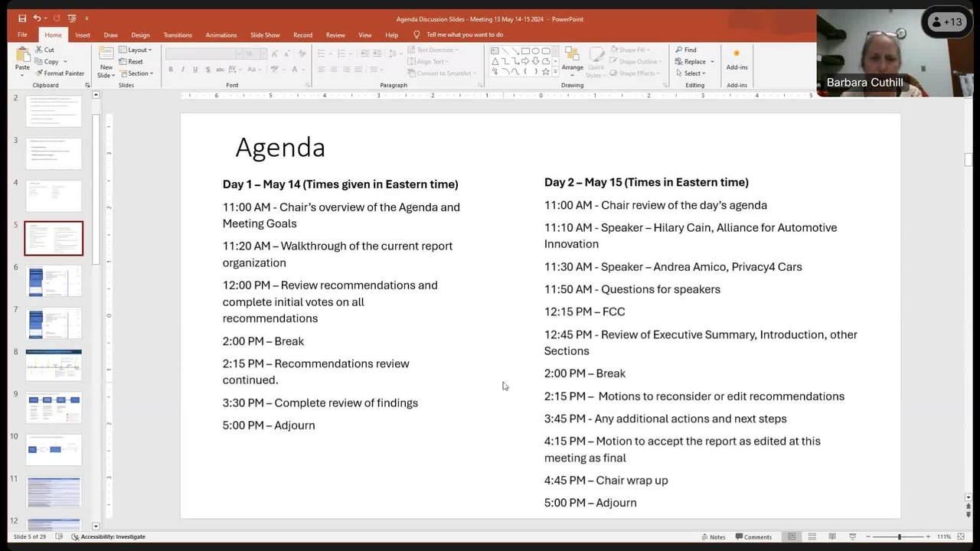Toggle the Notes pane in status bar
Screen dimensions: 980x551
click(713, 536)
